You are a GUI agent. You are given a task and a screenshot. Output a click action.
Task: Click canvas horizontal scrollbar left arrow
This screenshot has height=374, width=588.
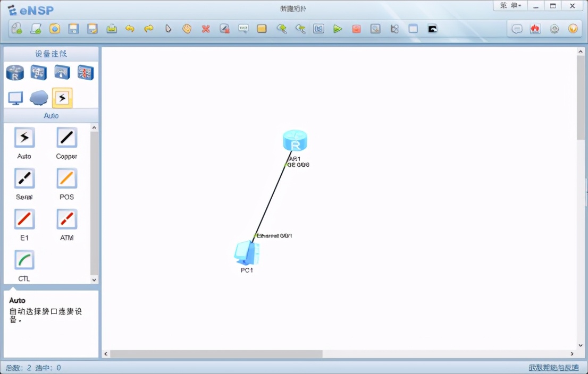point(106,354)
